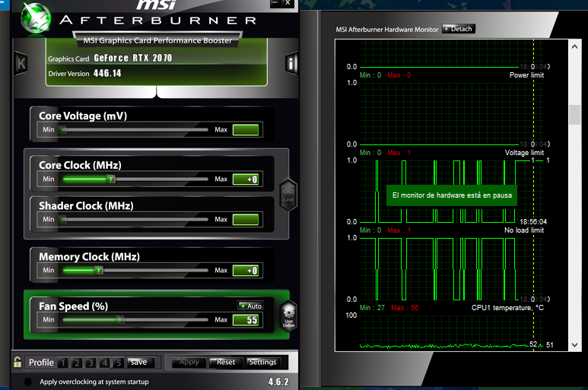Screen dimensions: 588x390
Task: Click the profile lock padlock icon
Action: [x=17, y=362]
